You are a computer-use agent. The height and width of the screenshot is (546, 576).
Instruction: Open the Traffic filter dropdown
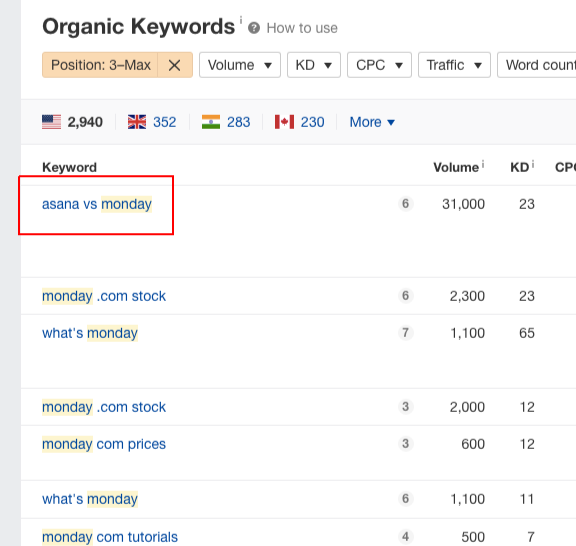pyautogui.click(x=454, y=65)
